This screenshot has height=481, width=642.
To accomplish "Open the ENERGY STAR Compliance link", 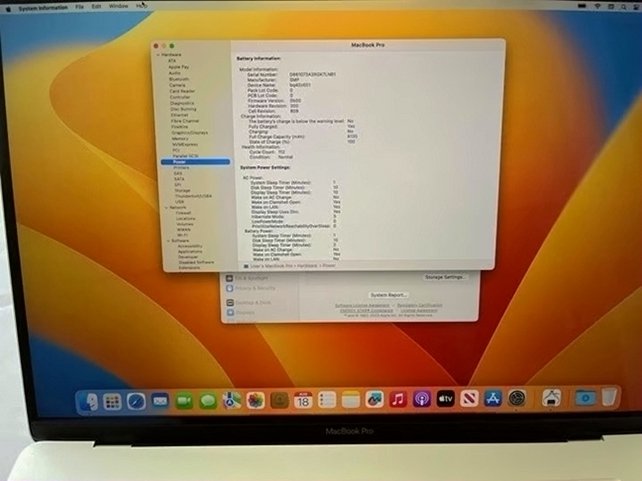I will [366, 310].
